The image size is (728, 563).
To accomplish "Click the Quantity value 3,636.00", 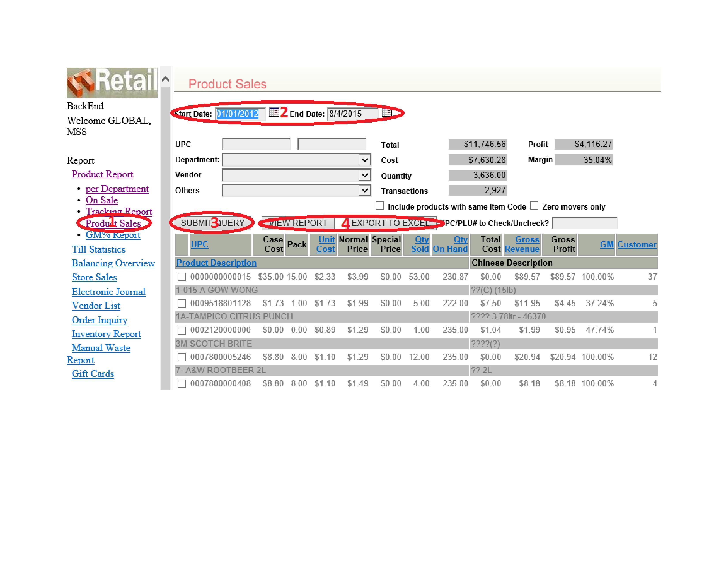I will click(x=478, y=176).
